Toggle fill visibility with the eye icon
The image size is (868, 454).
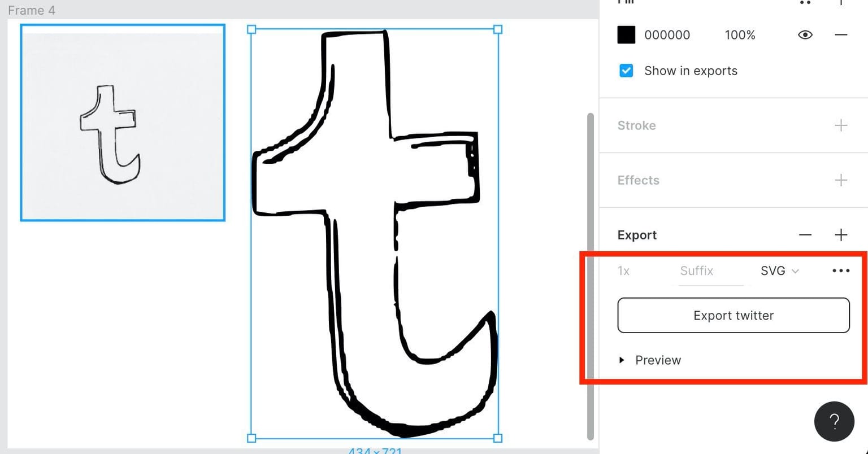(805, 35)
